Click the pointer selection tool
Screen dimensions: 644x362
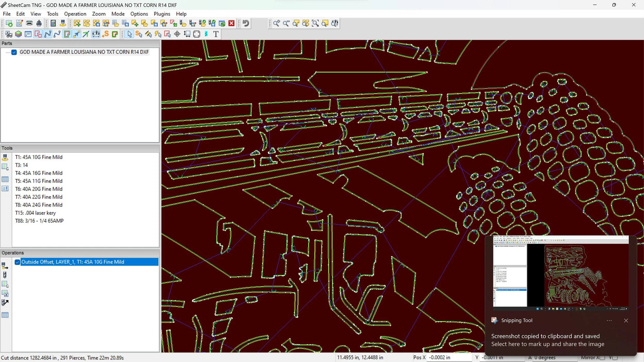point(130,34)
